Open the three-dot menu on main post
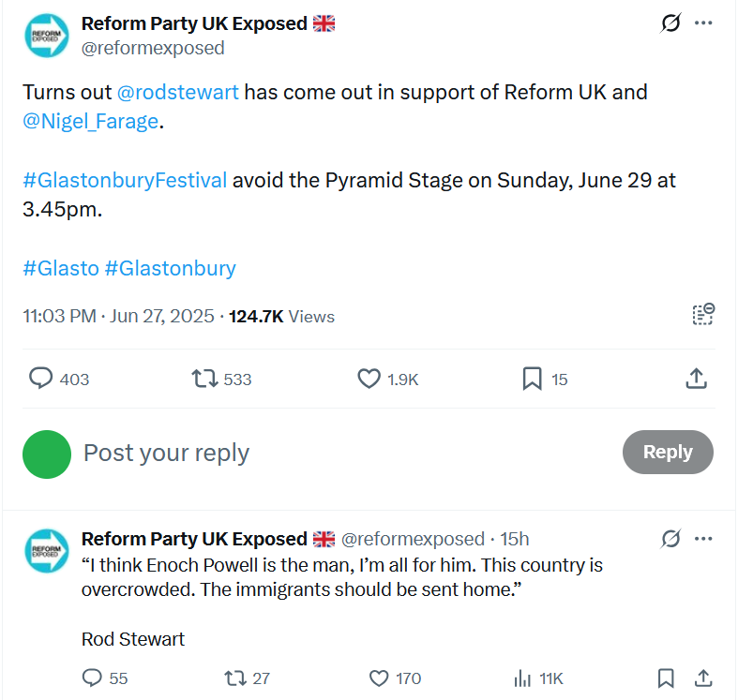The height and width of the screenshot is (700, 738). pos(703,22)
